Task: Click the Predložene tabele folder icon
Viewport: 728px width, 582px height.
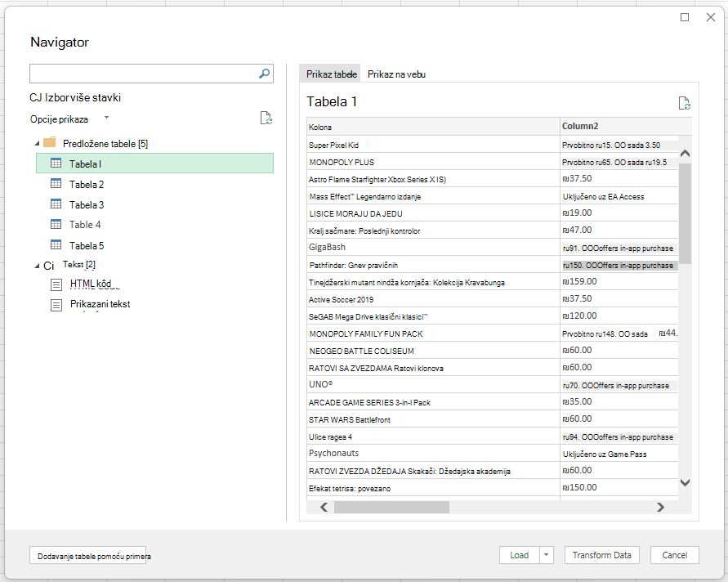Action: (x=50, y=142)
